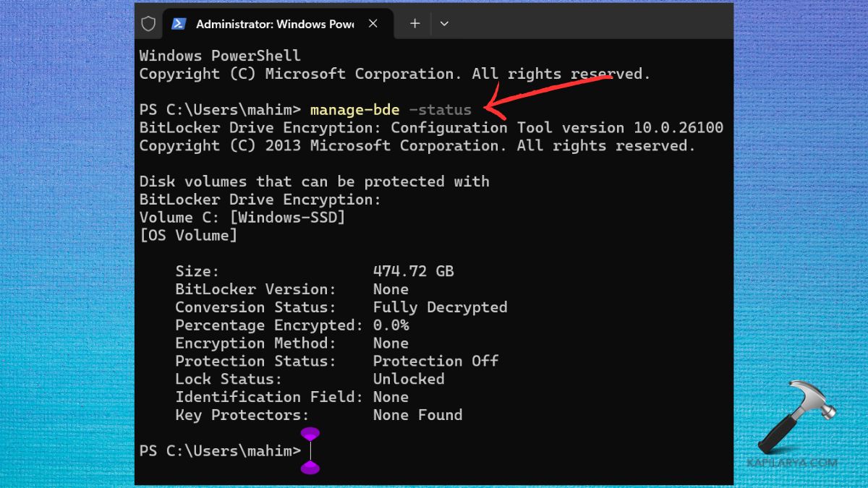
Task: Click the 'Copyright (C) 2013 Microsoft Corporation' line
Action: click(417, 146)
